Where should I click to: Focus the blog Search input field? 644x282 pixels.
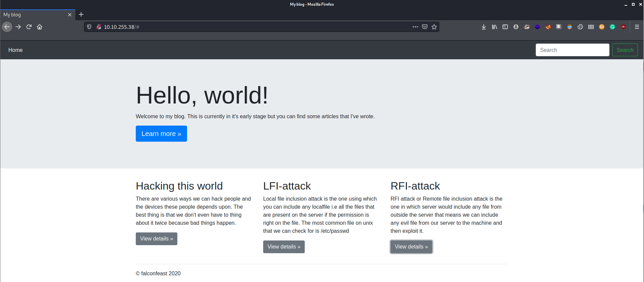(x=572, y=50)
